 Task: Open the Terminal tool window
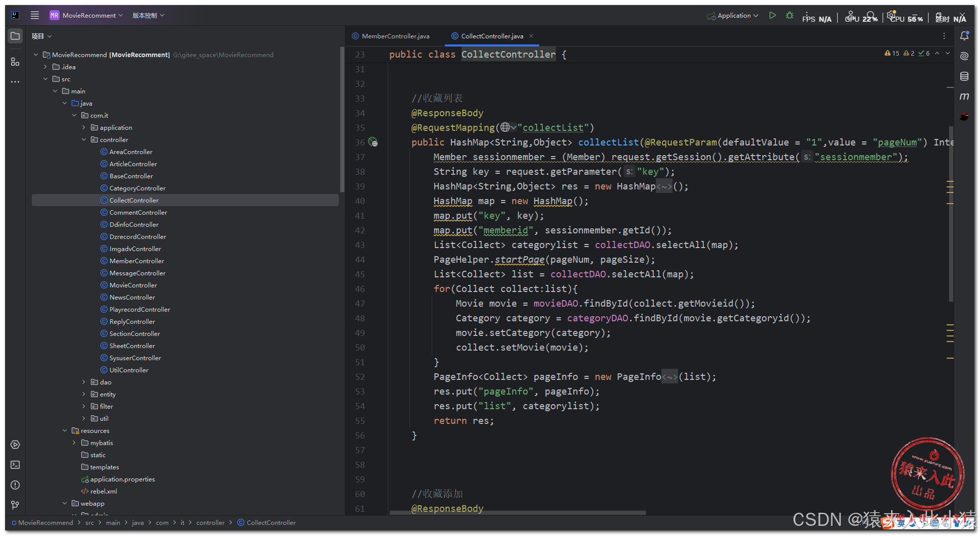(15, 465)
